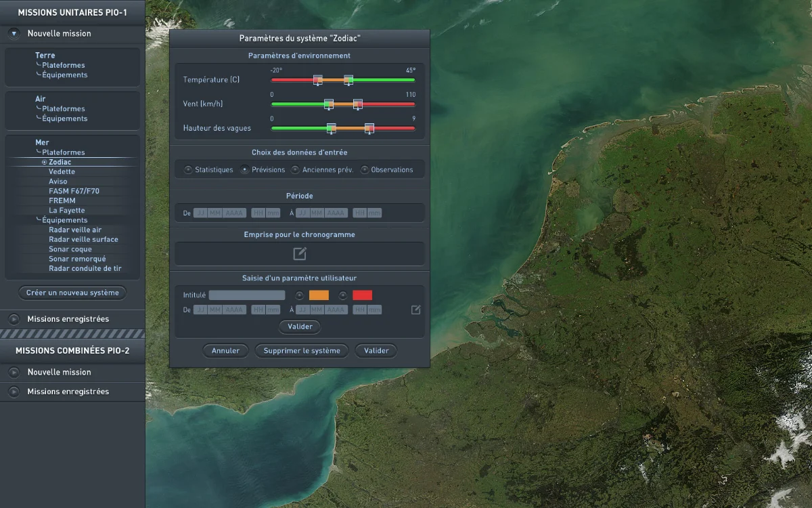Pick the red color swatch
Screen dimensions: 812x508
[362, 295]
